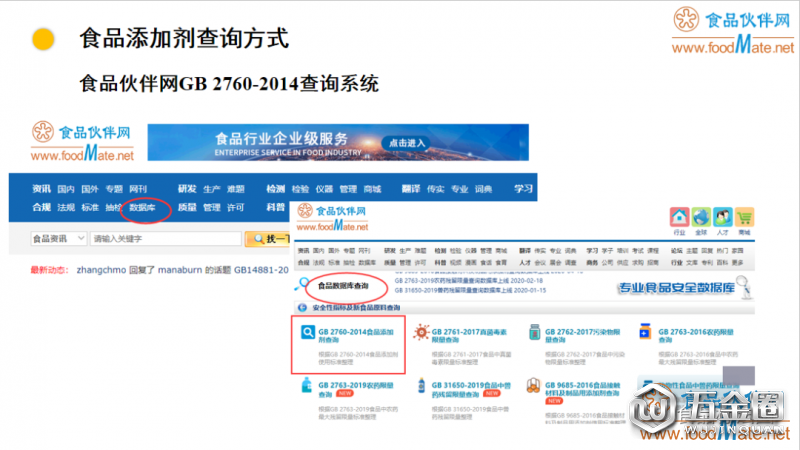Click foodmate logo in the database page header
Screen dimensions: 800x450
[x=332, y=217]
